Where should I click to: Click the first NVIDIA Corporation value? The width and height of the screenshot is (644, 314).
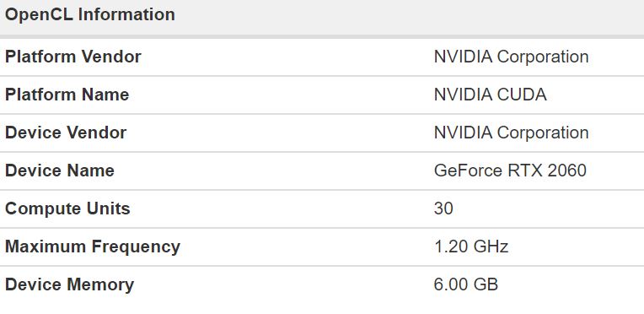(512, 57)
